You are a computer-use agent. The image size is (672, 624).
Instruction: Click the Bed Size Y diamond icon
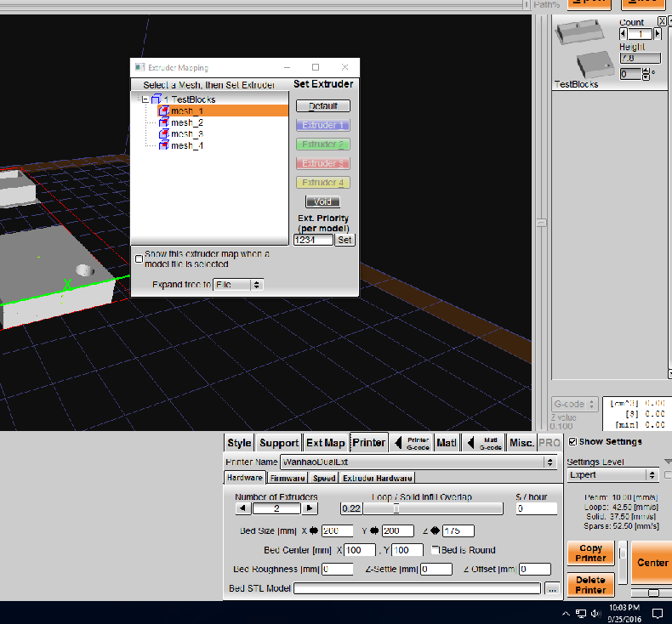[x=374, y=531]
